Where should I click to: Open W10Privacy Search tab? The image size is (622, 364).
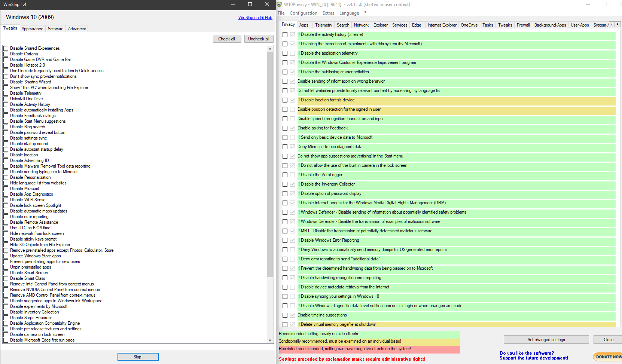[x=343, y=25]
